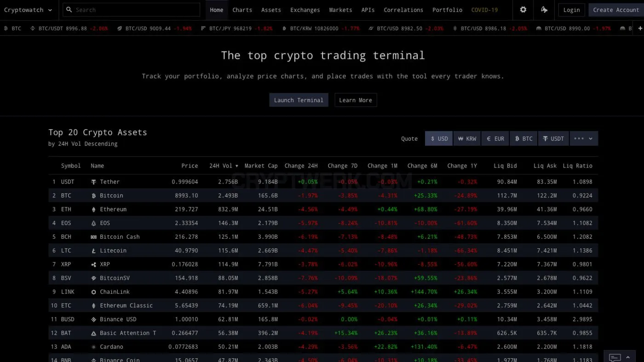This screenshot has width=644, height=362.
Task: Click the LINK symbol cell
Action: tap(68, 292)
